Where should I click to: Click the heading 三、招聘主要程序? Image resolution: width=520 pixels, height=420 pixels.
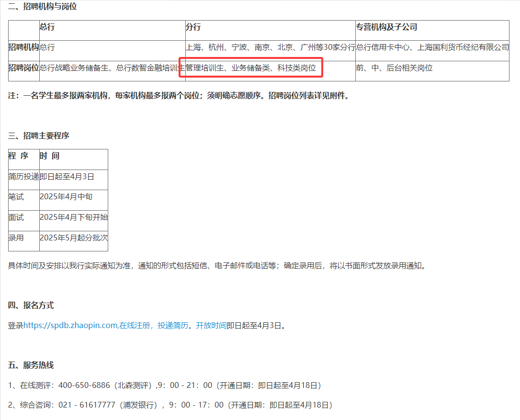(x=39, y=136)
